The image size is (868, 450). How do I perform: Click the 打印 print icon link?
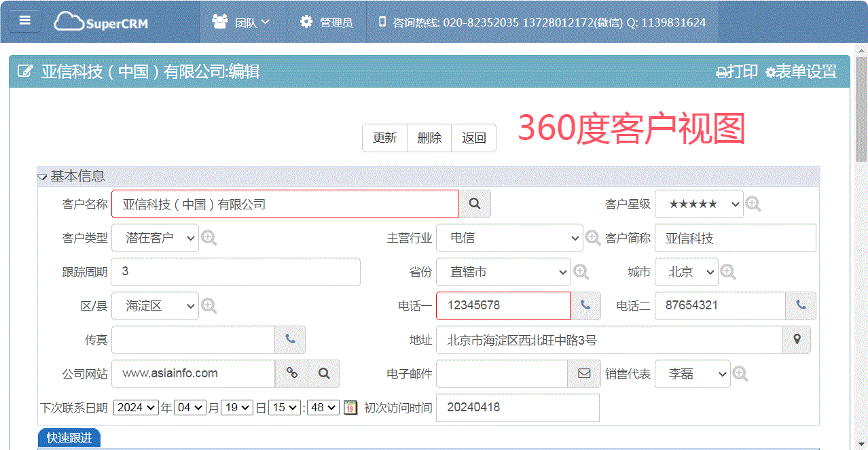coord(737,71)
